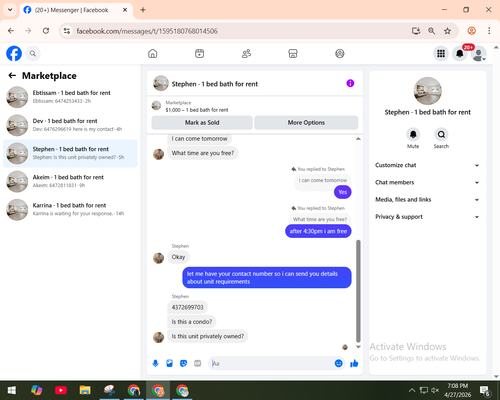Open the Facebook search magnifier
Image resolution: width=500 pixels, height=400 pixels.
pos(33,53)
